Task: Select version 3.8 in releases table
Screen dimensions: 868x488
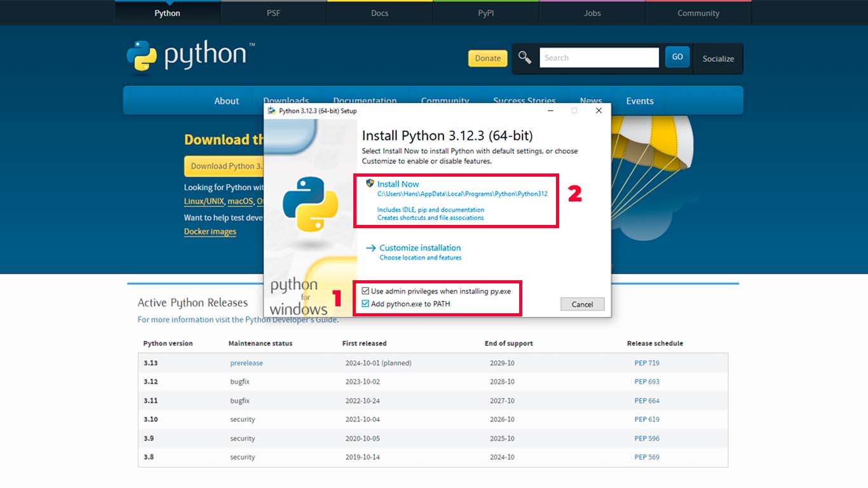Action: coord(149,457)
